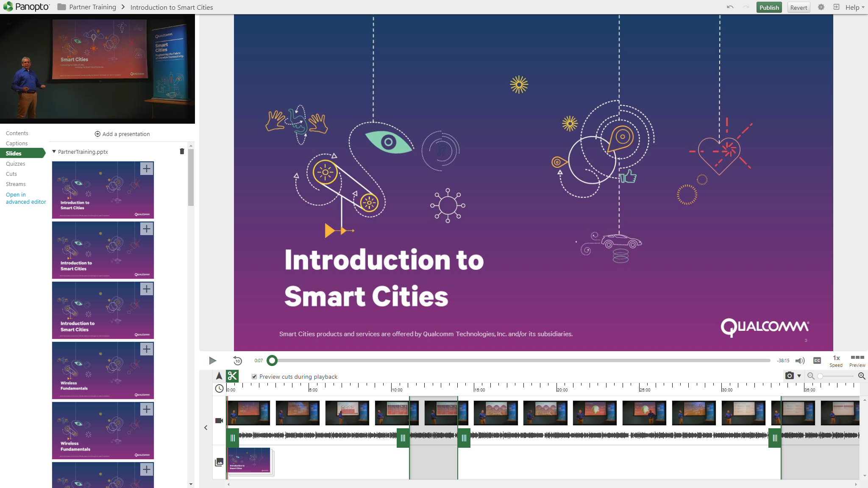Add third Introduction to Smart Cities slide
Image resolution: width=868 pixels, height=488 pixels.
point(147,289)
